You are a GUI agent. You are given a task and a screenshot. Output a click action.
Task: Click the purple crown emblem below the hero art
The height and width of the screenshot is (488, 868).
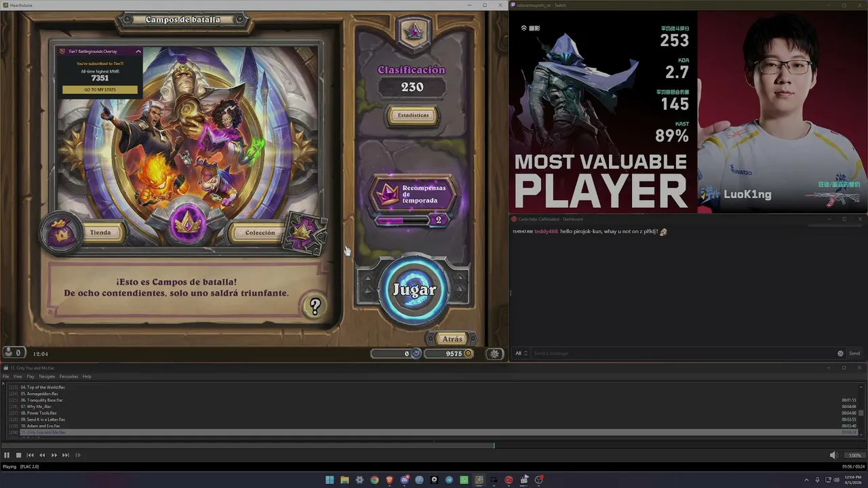[188, 224]
